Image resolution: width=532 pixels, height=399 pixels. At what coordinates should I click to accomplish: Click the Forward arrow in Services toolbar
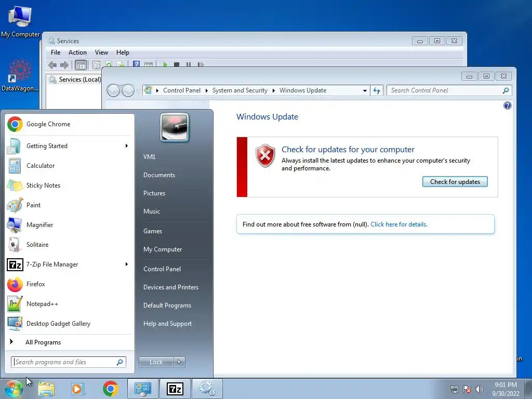point(64,65)
